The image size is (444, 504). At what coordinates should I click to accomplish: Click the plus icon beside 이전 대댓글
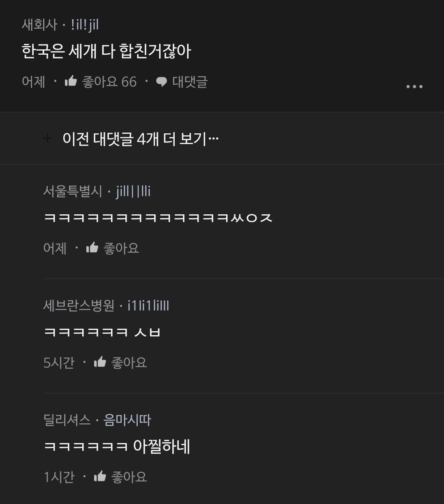point(48,139)
